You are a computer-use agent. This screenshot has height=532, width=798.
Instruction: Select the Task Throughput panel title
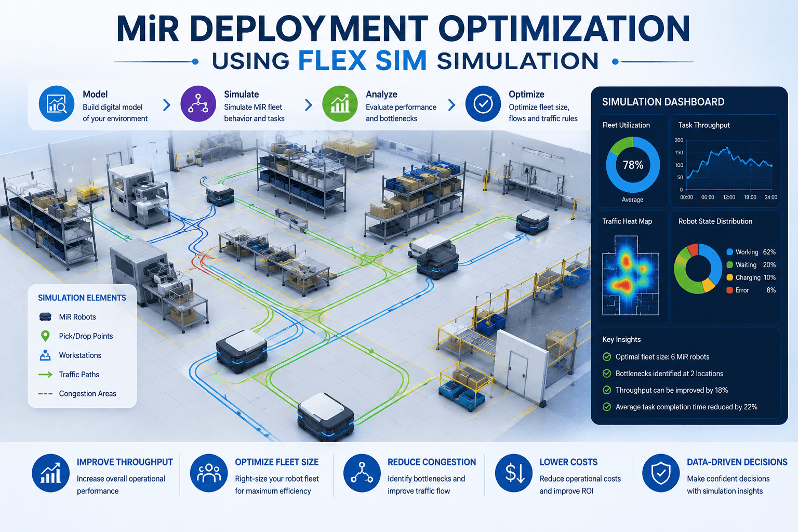704,125
